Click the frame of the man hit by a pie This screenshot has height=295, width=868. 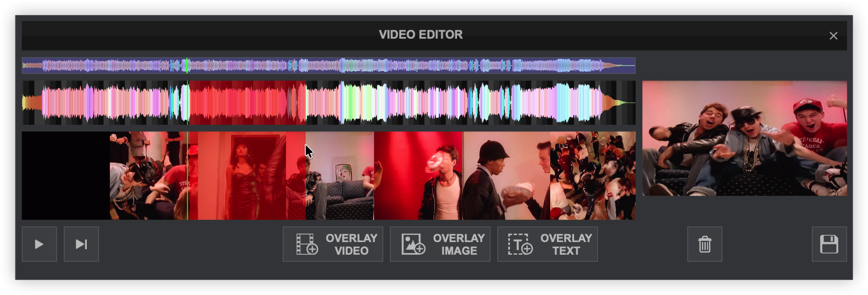(x=418, y=176)
